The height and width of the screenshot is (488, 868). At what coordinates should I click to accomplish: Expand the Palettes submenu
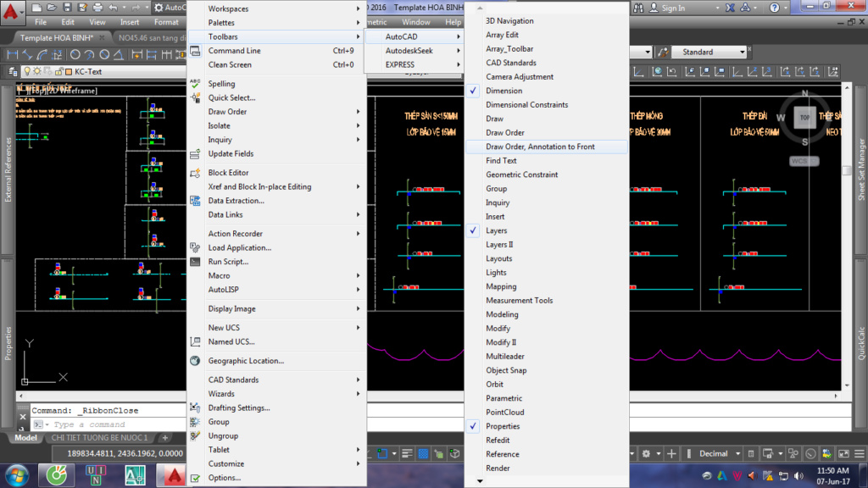click(277, 23)
